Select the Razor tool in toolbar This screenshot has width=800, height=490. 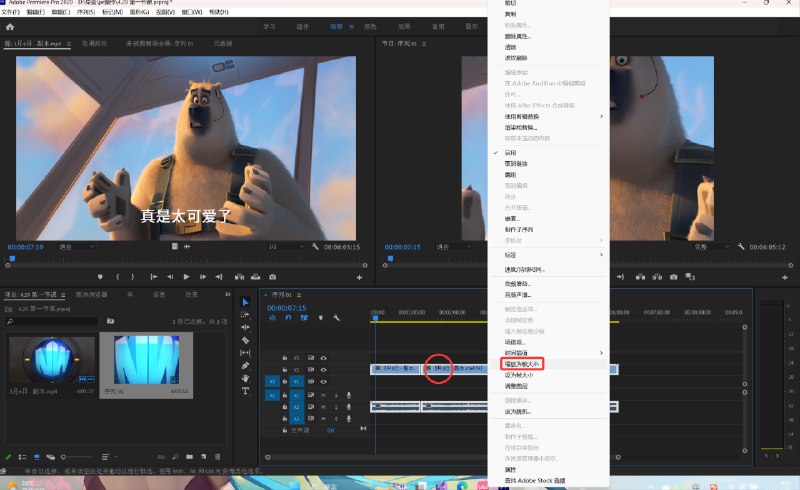coord(245,340)
